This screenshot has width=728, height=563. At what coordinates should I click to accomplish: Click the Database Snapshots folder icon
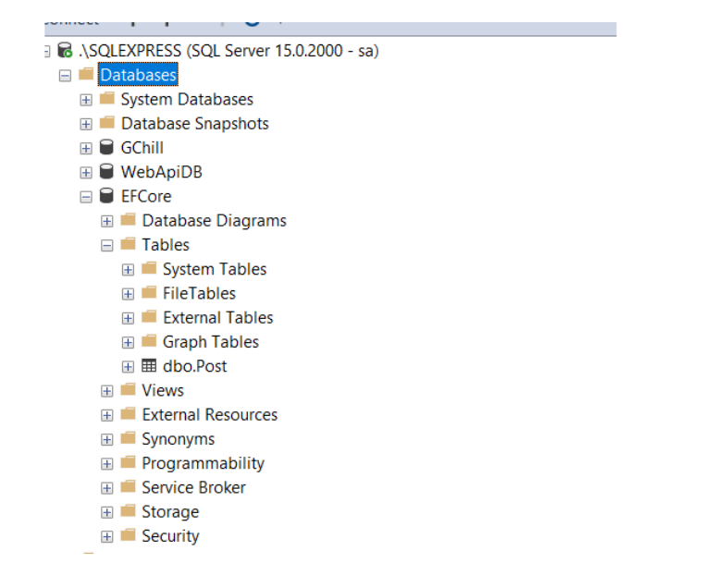(x=106, y=122)
